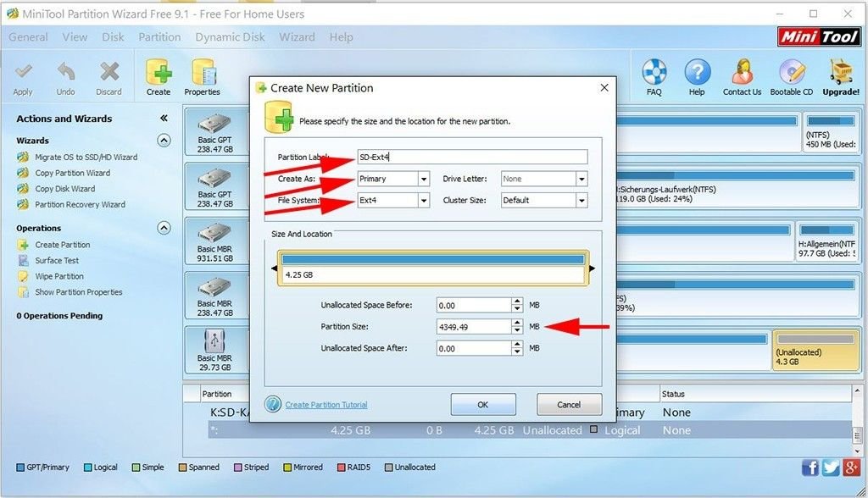Open the Facebook share icon
The width and height of the screenshot is (868, 498).
point(810,468)
